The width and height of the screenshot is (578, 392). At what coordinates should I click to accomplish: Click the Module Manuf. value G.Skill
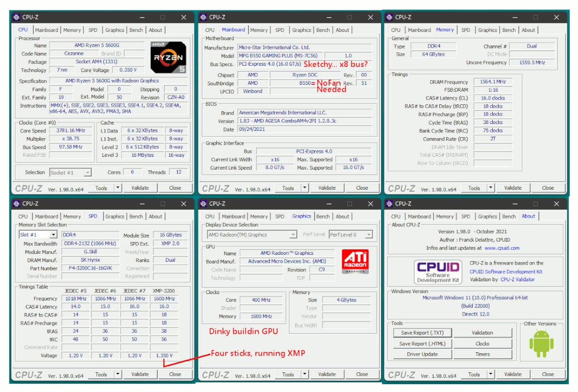pyautogui.click(x=90, y=252)
